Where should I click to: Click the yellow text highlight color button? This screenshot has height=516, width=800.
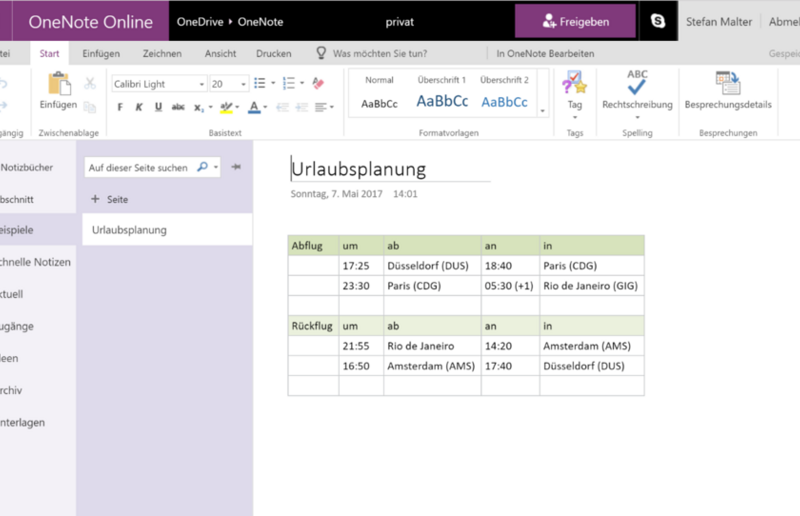pyautogui.click(x=227, y=107)
